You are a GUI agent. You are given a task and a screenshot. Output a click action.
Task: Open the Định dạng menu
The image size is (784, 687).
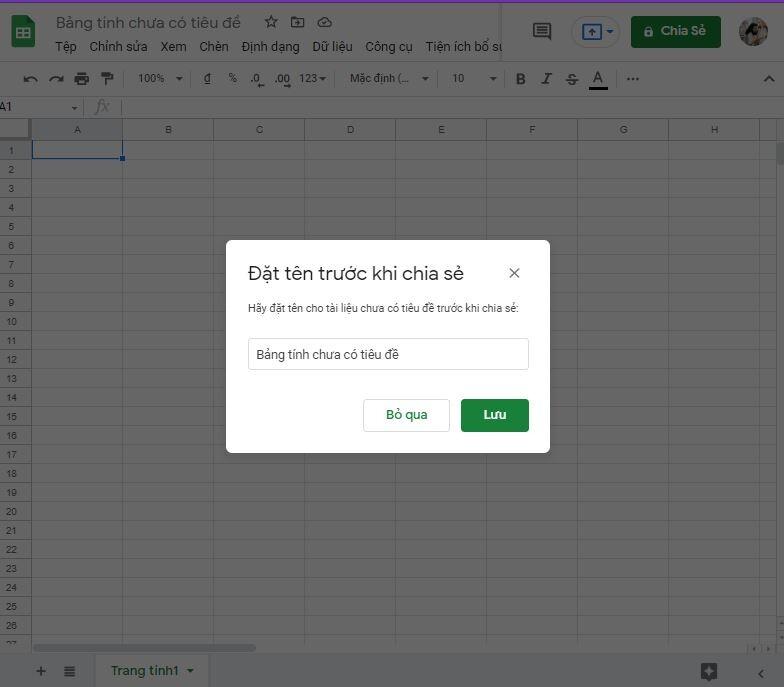point(270,47)
